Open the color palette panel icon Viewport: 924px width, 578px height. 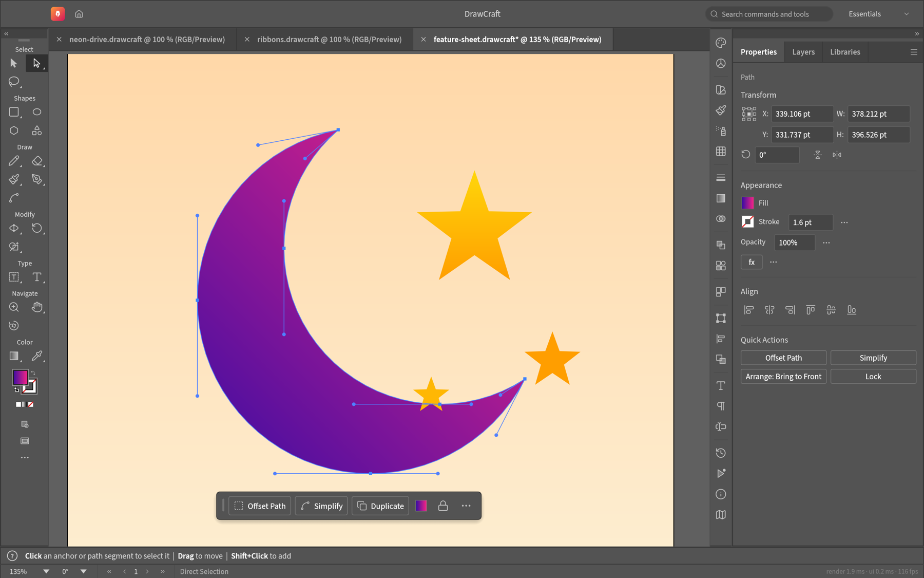[x=721, y=43]
